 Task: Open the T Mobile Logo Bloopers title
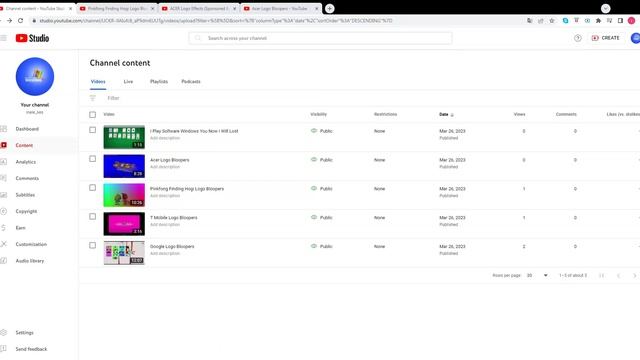point(173,218)
